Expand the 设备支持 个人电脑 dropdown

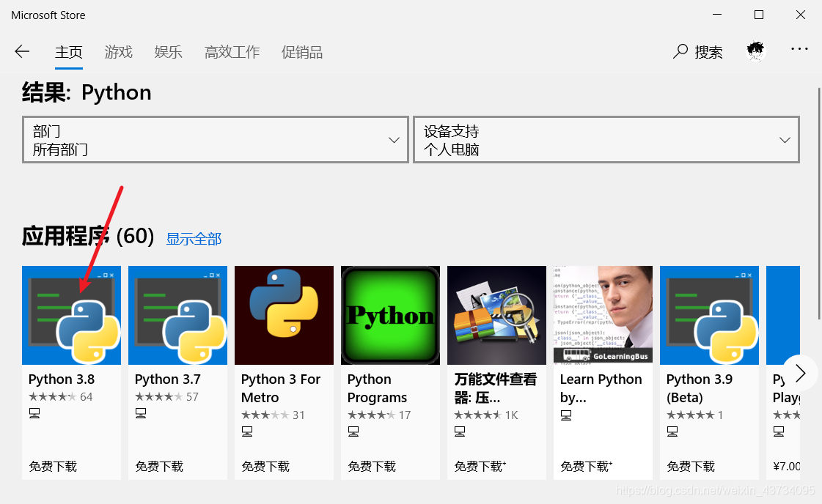coord(606,140)
